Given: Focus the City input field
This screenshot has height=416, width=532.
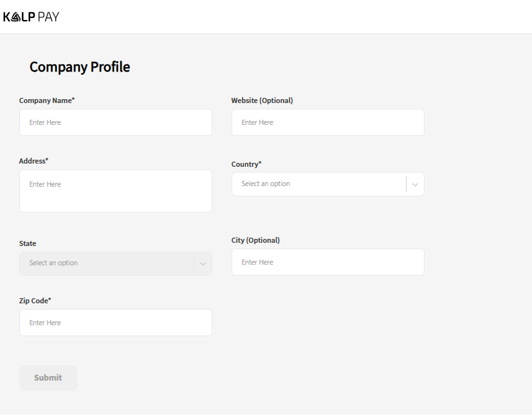Looking at the screenshot, I should (328, 262).
